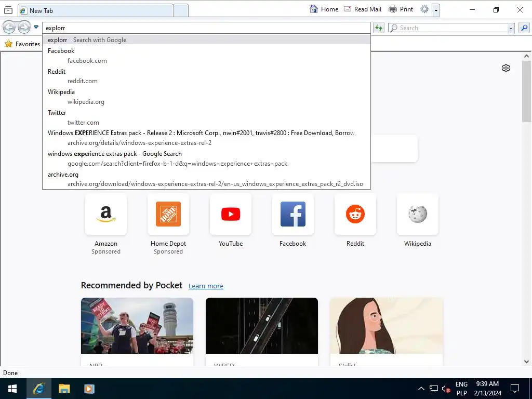The height and width of the screenshot is (399, 532).
Task: Click the Learn more link beside Pocket
Action: pos(206,286)
